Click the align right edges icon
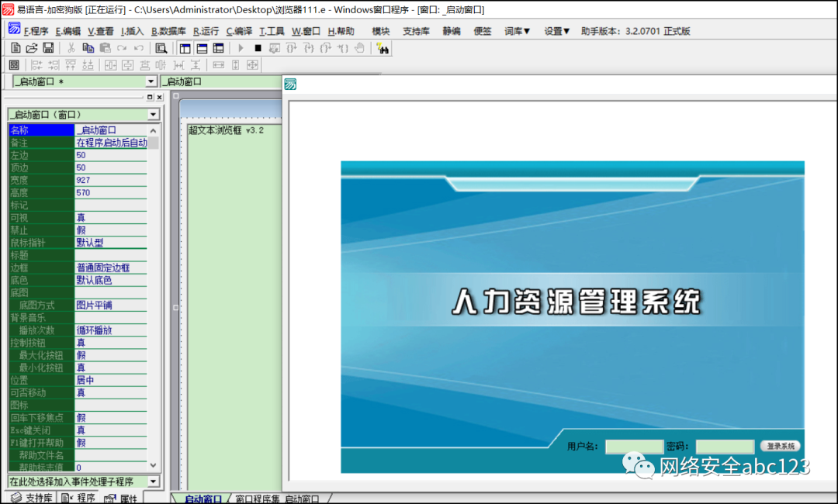 pyautogui.click(x=54, y=65)
